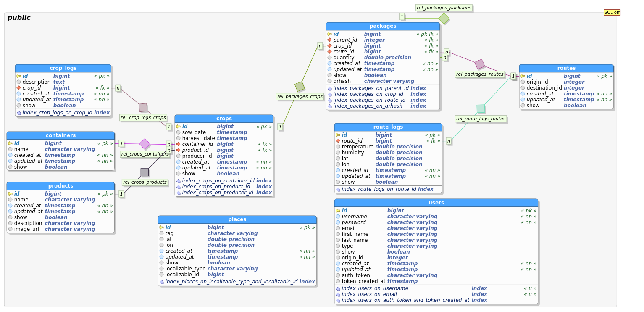Toggle the SQL off button
This screenshot has height=312, width=644.
[612, 12]
